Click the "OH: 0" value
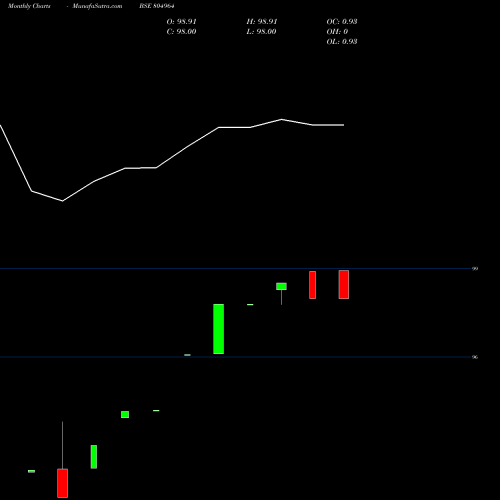The image size is (500, 500). click(337, 32)
